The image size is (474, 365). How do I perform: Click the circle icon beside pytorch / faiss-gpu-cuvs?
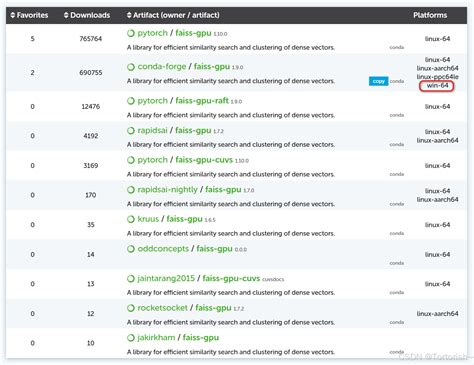[131, 160]
